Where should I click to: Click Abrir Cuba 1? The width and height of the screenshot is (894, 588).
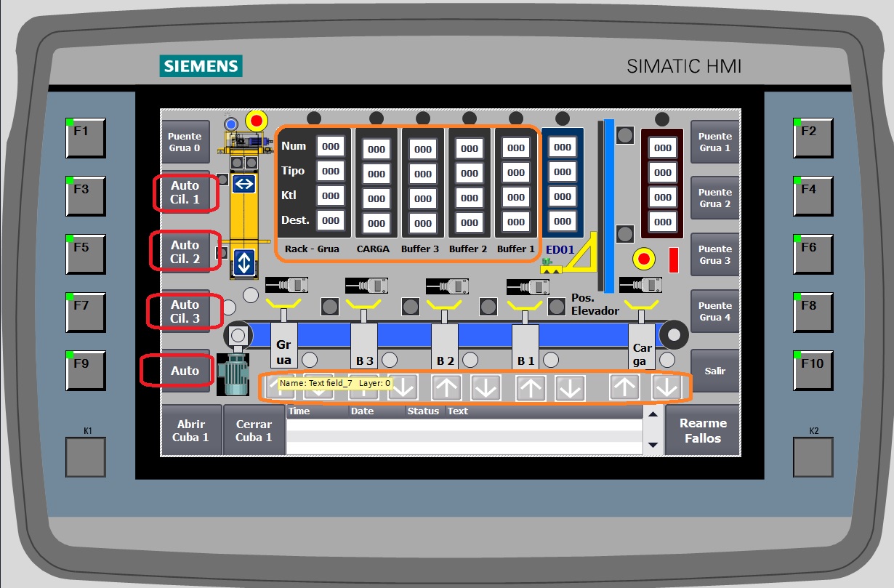190,430
